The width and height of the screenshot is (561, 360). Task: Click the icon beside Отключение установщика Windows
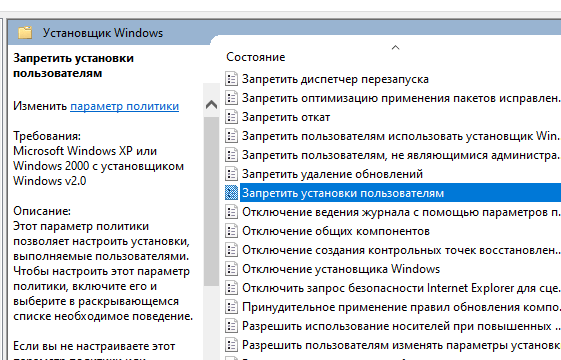point(231,268)
